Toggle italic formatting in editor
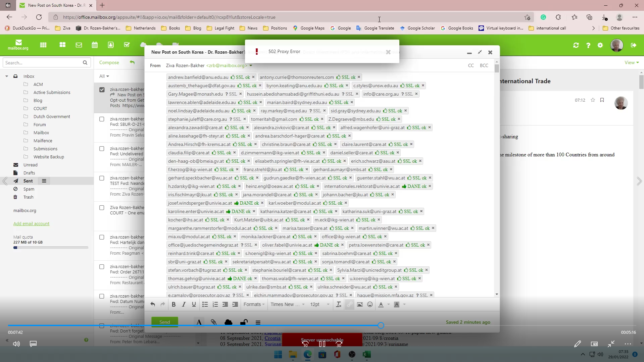 [184, 304]
